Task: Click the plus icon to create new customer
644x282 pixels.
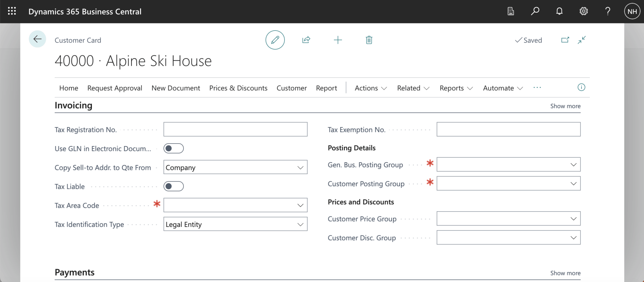Action: click(337, 40)
